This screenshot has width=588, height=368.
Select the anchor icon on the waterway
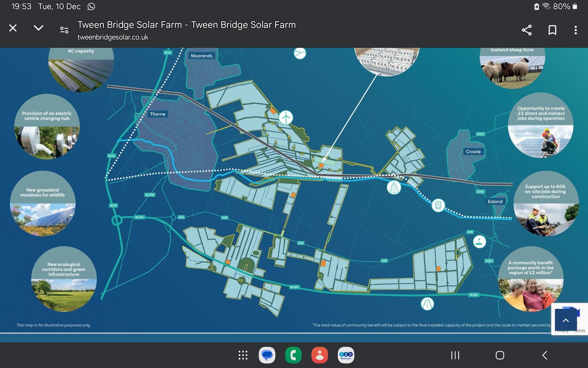pyautogui.click(x=394, y=186)
